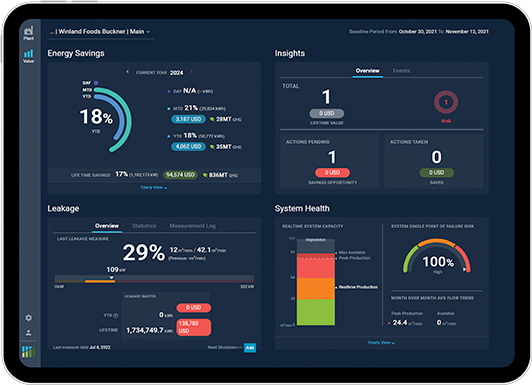The height and width of the screenshot is (385, 532).
Task: Open the Winland Foods Buckner Main dropdown
Action: coord(100,32)
